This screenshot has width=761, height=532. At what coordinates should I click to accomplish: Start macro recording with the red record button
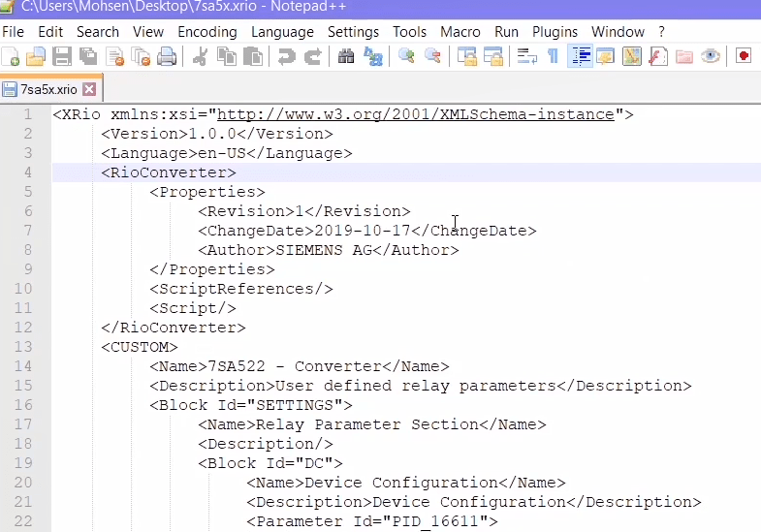(744, 57)
